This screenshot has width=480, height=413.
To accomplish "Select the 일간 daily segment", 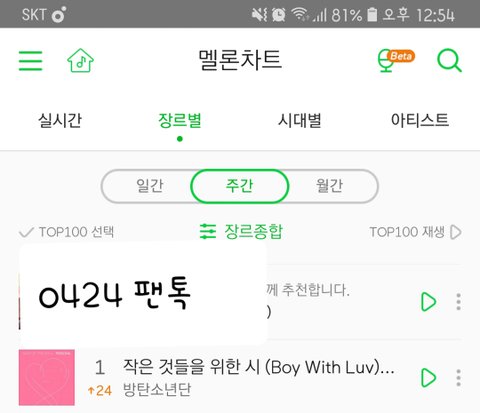I will coord(150,186).
